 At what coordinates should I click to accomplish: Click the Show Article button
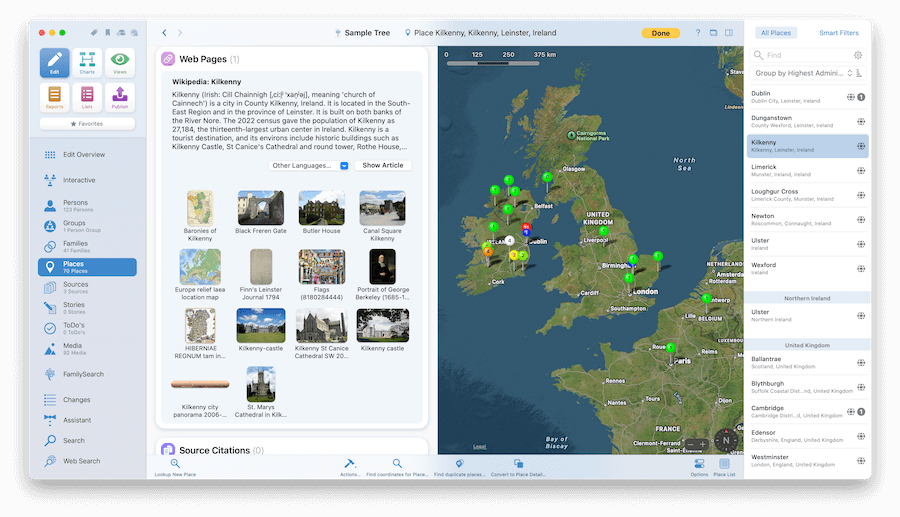coord(383,165)
